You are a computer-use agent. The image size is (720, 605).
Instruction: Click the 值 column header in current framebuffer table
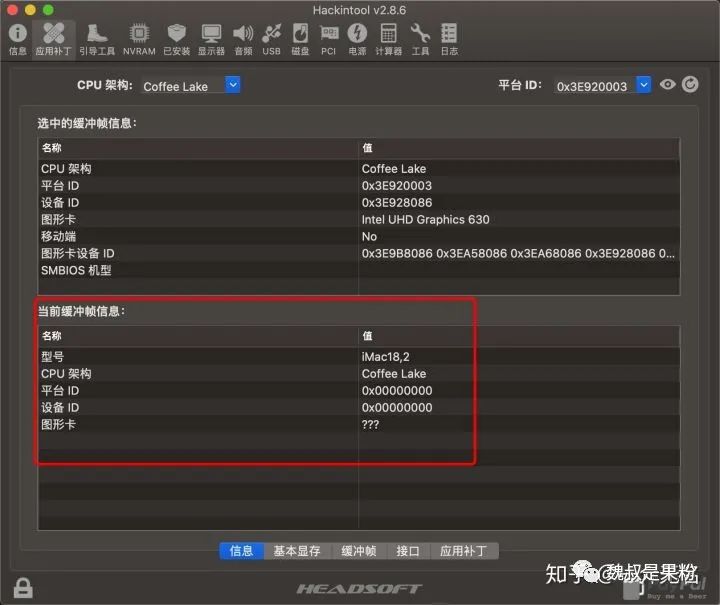519,336
